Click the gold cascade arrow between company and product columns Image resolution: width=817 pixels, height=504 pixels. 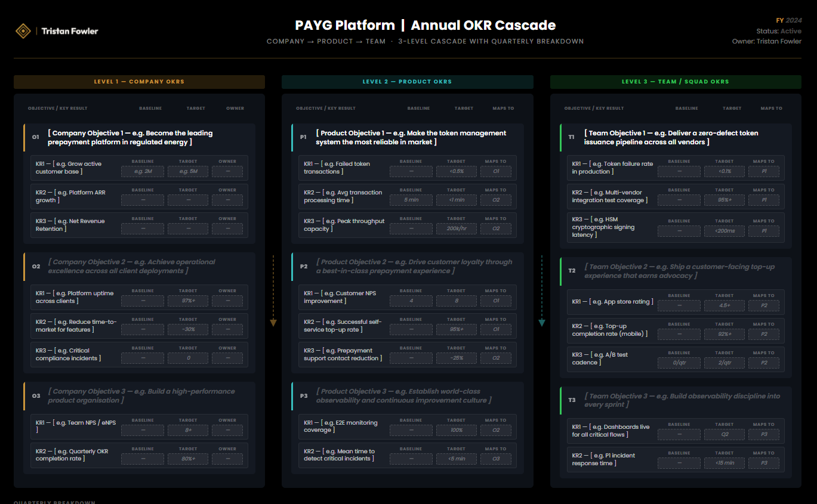[273, 321]
